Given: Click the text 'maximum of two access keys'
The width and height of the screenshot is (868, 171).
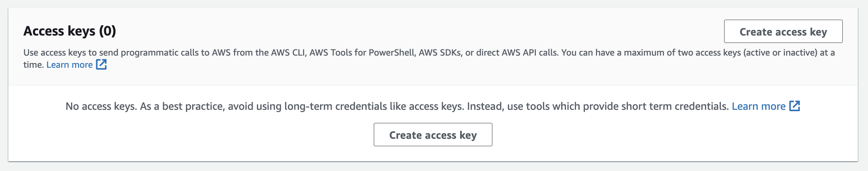Looking at the screenshot, I should (x=683, y=52).
